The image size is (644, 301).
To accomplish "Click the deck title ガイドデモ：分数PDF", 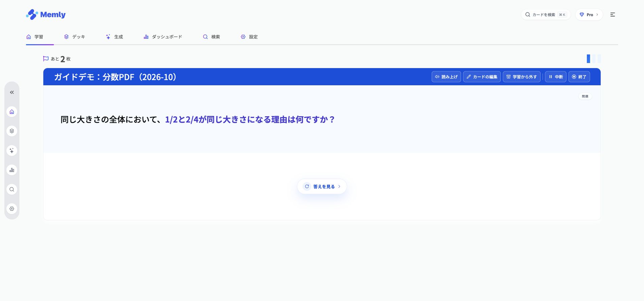I will coord(116,77).
